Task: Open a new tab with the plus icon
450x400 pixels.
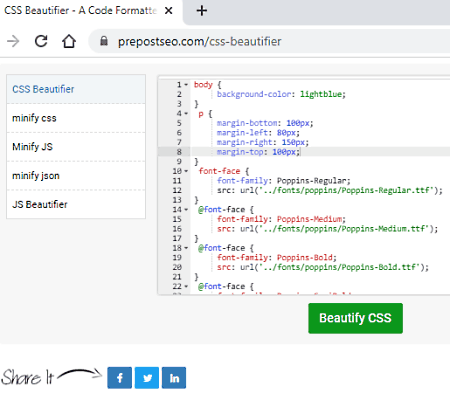Action: pos(202,11)
